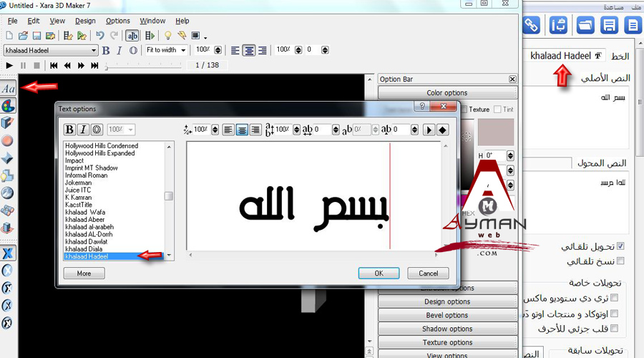The height and width of the screenshot is (358, 644).
Task: Open the Design menu
Action: (x=85, y=21)
